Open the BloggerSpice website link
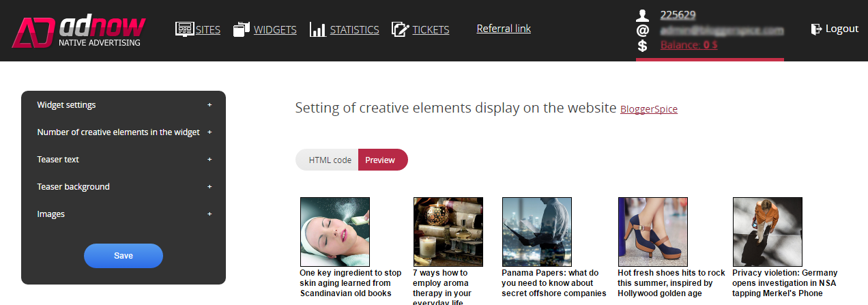Image resolution: width=868 pixels, height=305 pixels. coord(648,109)
